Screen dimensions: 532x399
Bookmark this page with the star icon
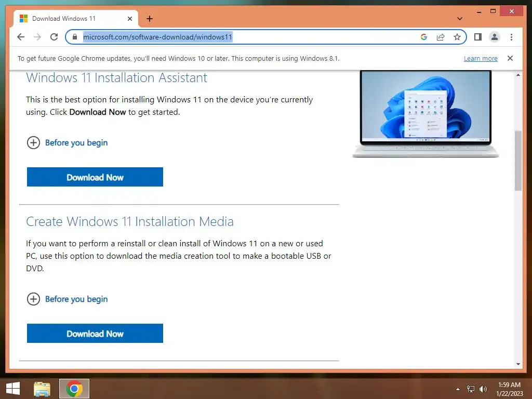[x=457, y=37]
